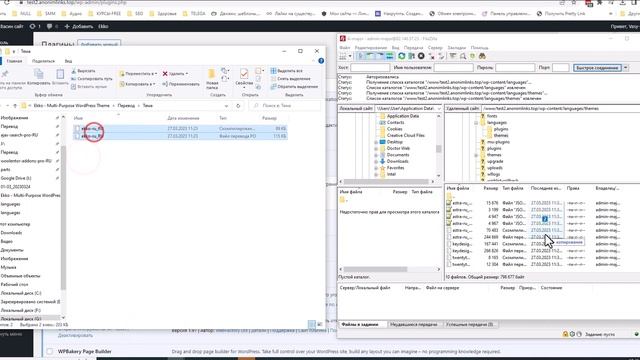The width and height of the screenshot is (640, 360).
Task: Toggle message log display in FileZilla toolbar
Action: coord(361,56)
